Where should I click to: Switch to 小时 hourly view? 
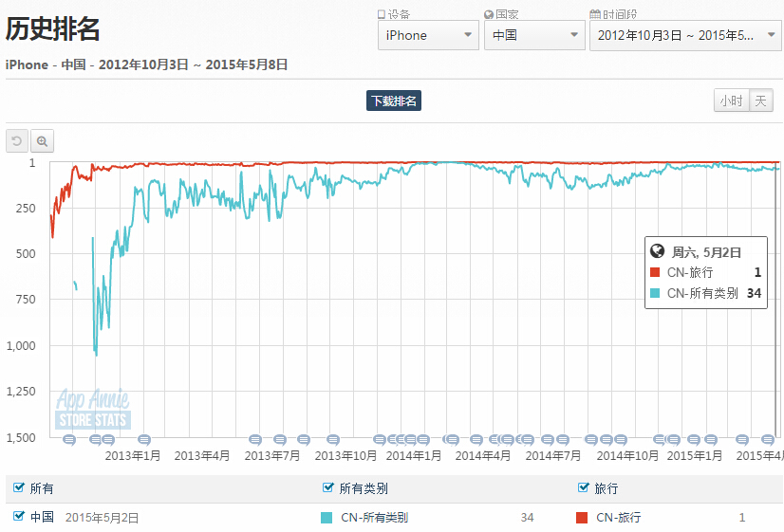click(x=731, y=101)
